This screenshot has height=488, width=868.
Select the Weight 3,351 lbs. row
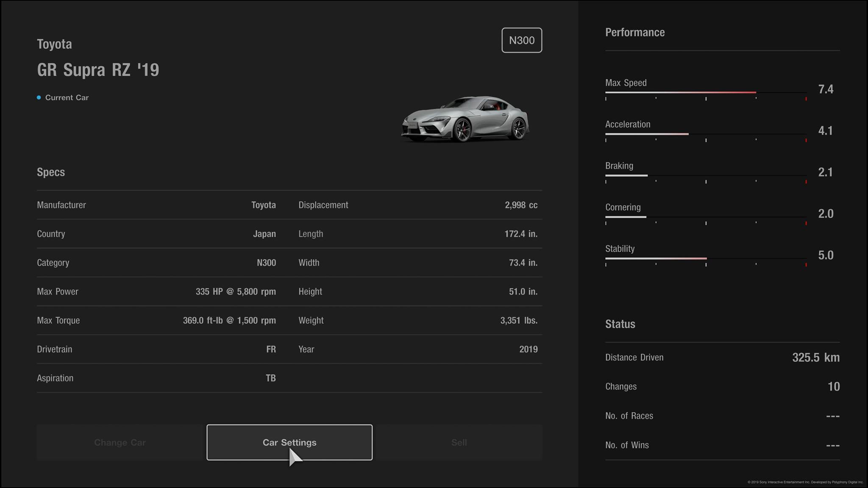(418, 320)
